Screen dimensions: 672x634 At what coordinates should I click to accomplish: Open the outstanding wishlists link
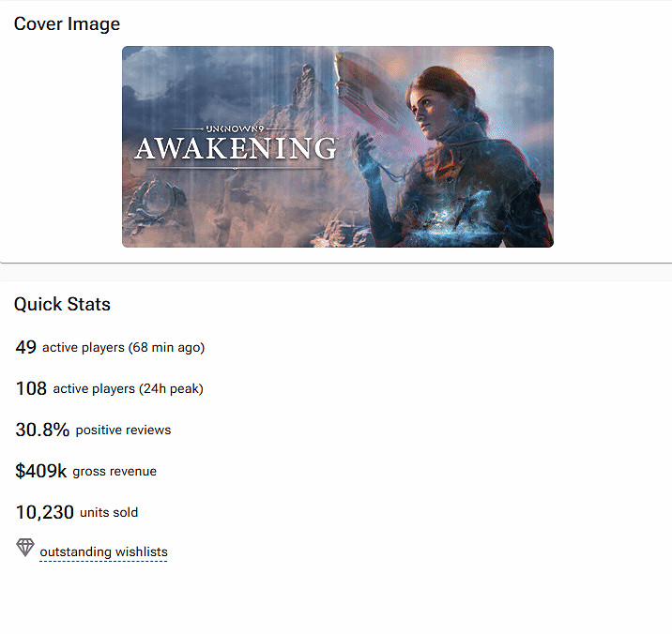pos(103,552)
